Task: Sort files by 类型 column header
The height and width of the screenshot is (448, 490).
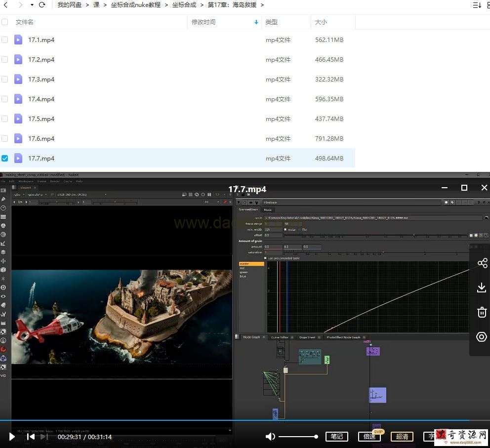Action: (271, 22)
